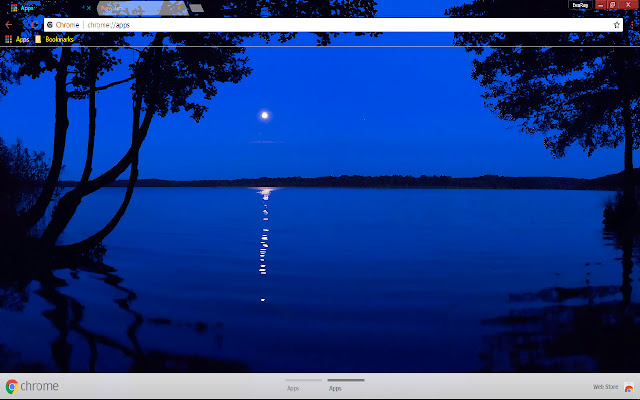Open the Chrome three-dot menu
This screenshot has width=640, height=400.
(632, 25)
